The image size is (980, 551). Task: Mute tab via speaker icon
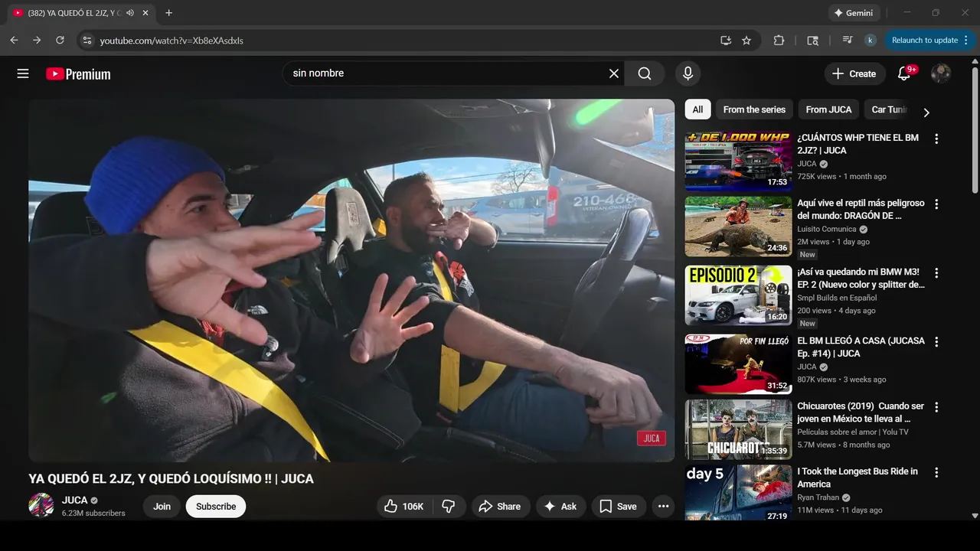click(x=130, y=13)
